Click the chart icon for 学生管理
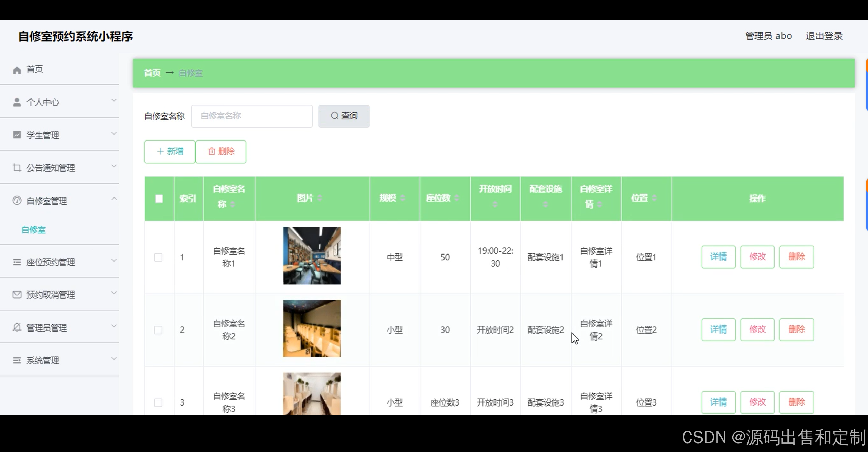 pos(17,135)
